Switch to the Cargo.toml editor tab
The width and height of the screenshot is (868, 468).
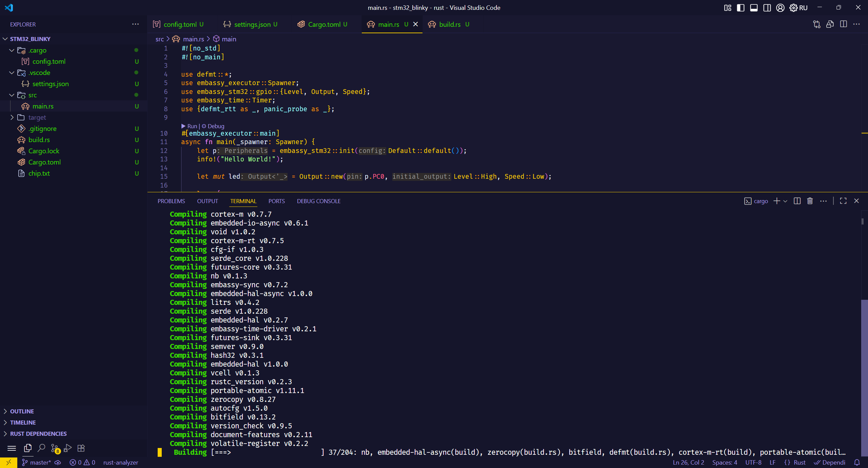pos(324,24)
